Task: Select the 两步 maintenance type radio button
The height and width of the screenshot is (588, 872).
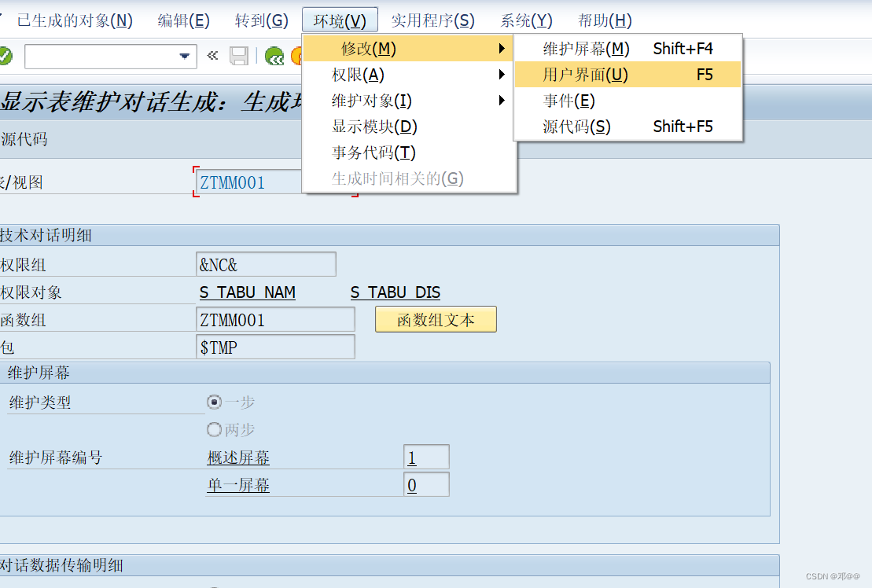Action: pyautogui.click(x=214, y=430)
